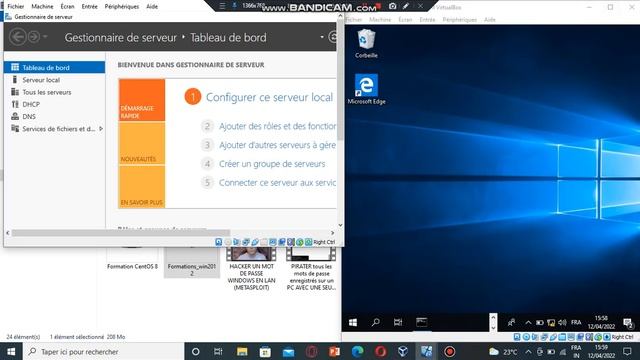Open Microsoft Edge shortcut on VM desktop
Screen dimensions: 640x360
pyautogui.click(x=366, y=89)
